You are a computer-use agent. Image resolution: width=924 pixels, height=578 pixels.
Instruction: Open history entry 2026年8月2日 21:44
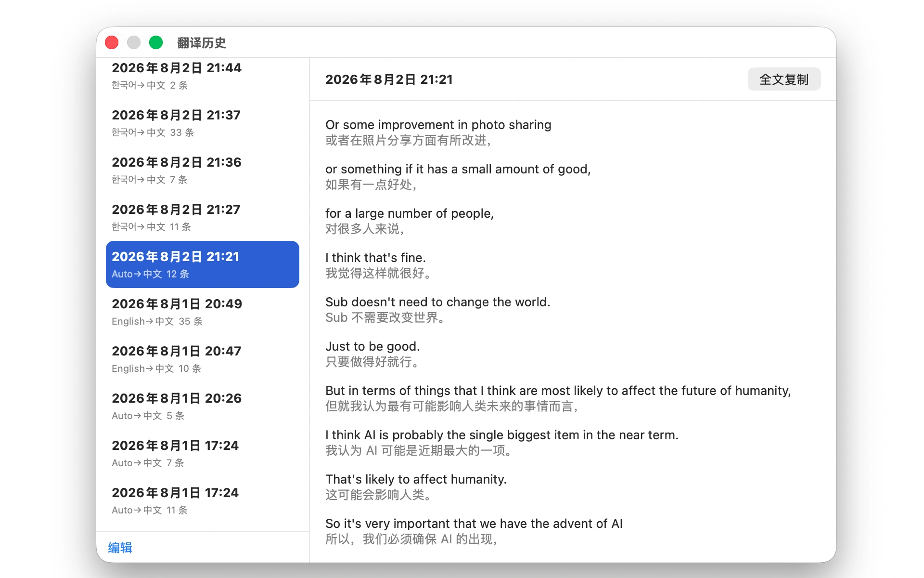point(203,76)
